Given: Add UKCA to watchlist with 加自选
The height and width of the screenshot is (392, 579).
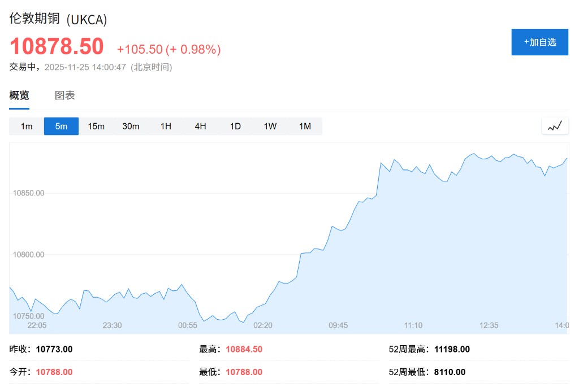Looking at the screenshot, I should (539, 42).
